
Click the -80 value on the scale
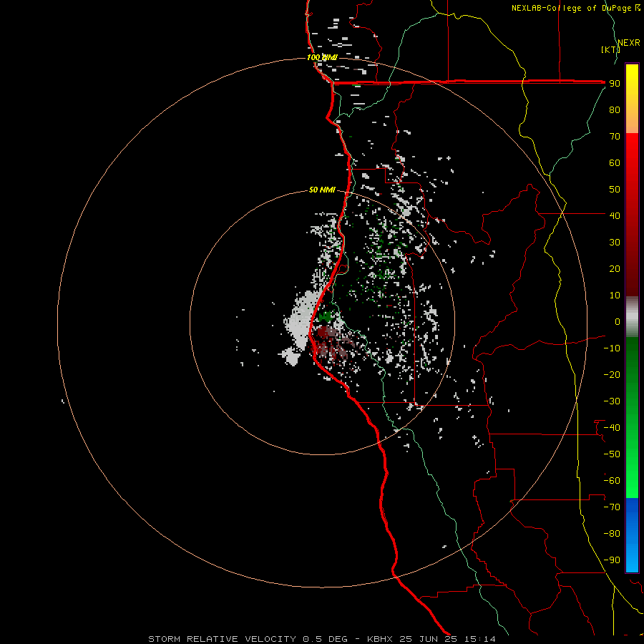(612, 534)
